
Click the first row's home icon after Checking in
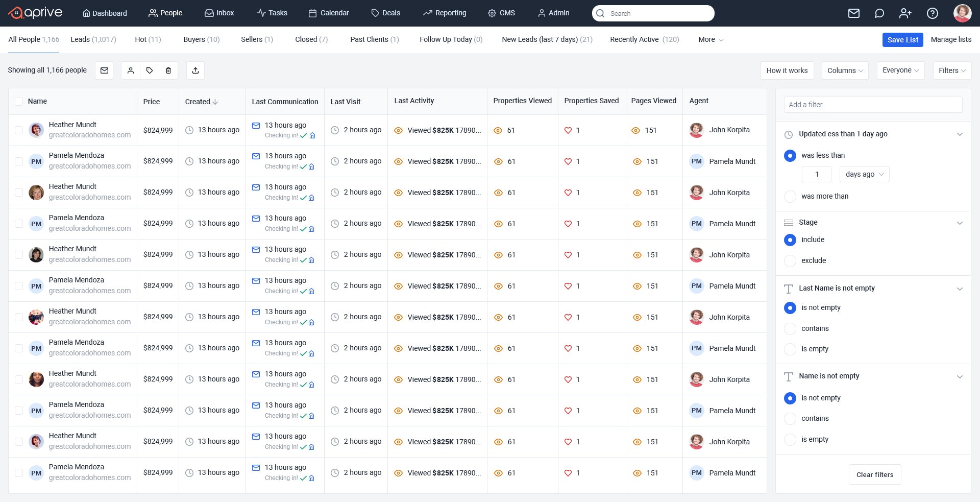tap(312, 136)
